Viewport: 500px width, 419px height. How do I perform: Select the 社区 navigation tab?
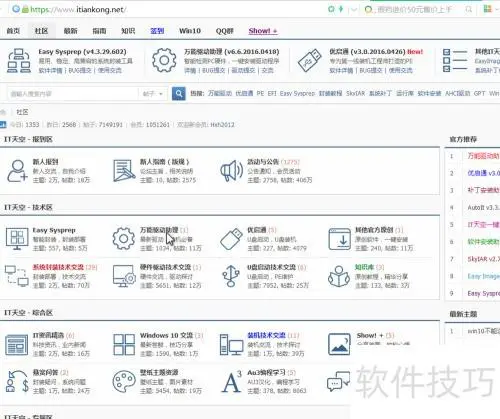pyautogui.click(x=41, y=31)
